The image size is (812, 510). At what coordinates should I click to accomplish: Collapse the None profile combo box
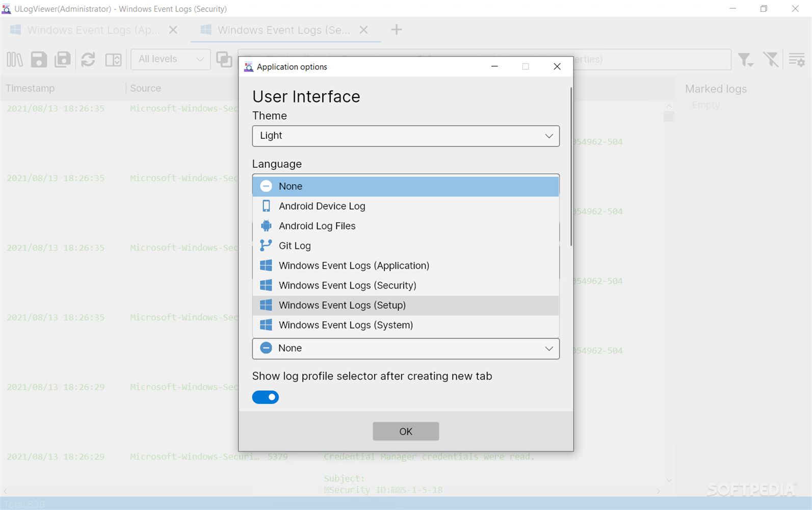pyautogui.click(x=406, y=348)
